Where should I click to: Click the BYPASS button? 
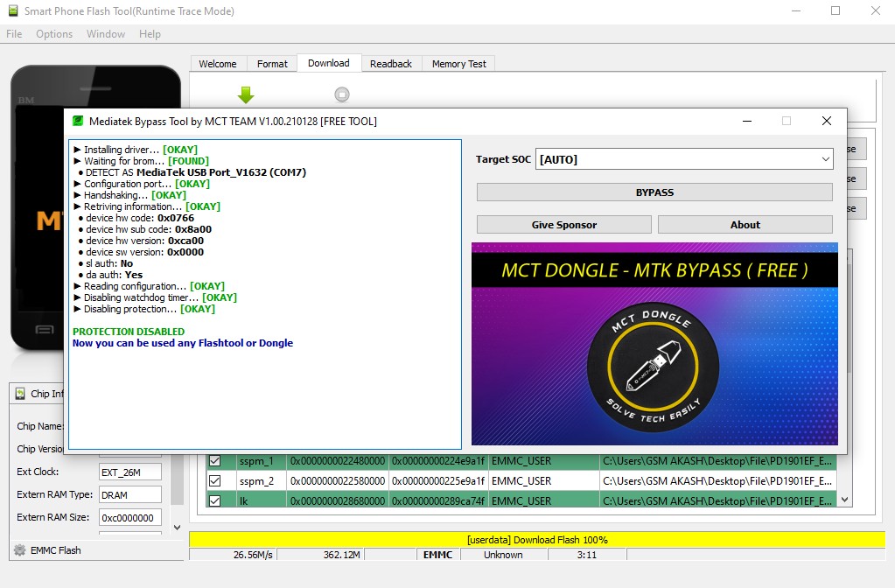654,192
